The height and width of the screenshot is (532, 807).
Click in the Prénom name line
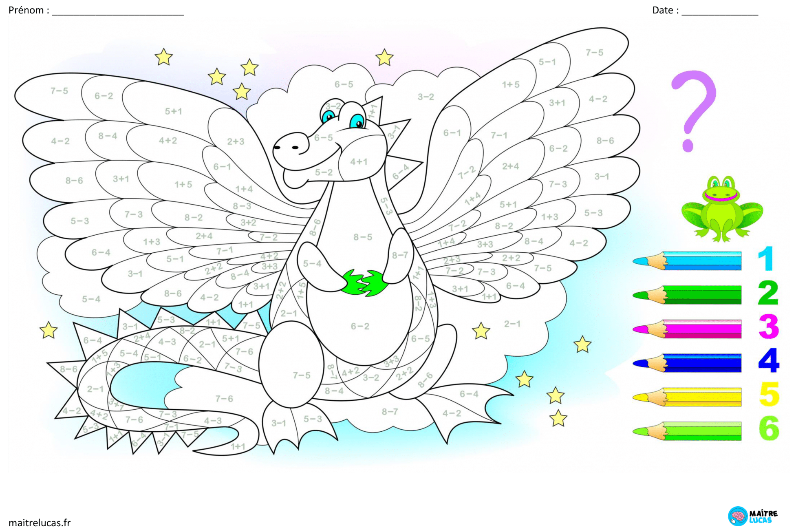[x=118, y=11]
